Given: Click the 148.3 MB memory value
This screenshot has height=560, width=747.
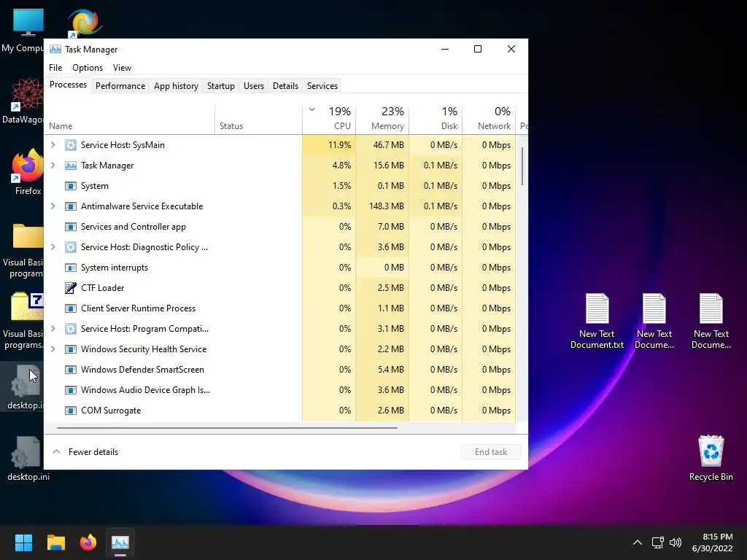Looking at the screenshot, I should pos(387,206).
